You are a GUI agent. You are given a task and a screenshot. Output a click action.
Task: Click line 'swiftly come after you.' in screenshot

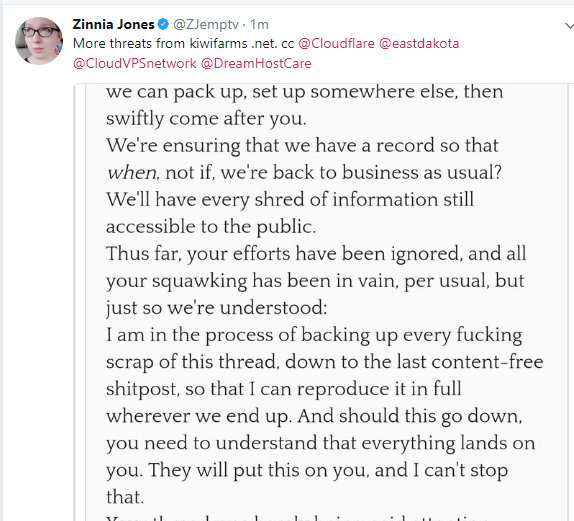click(x=206, y=119)
